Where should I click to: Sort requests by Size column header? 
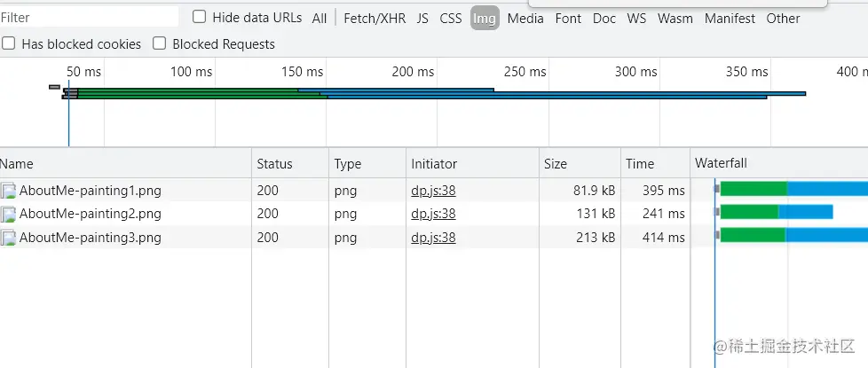click(x=556, y=163)
